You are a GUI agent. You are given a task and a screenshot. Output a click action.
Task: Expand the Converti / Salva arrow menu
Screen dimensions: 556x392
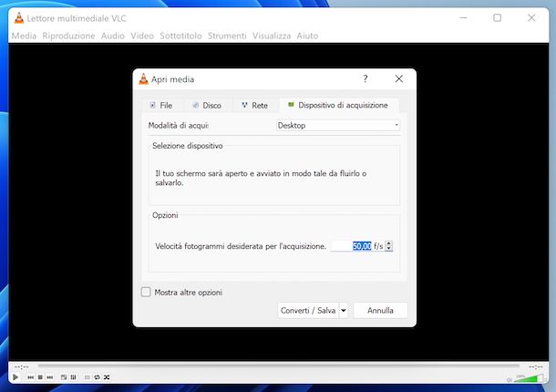pyautogui.click(x=344, y=310)
